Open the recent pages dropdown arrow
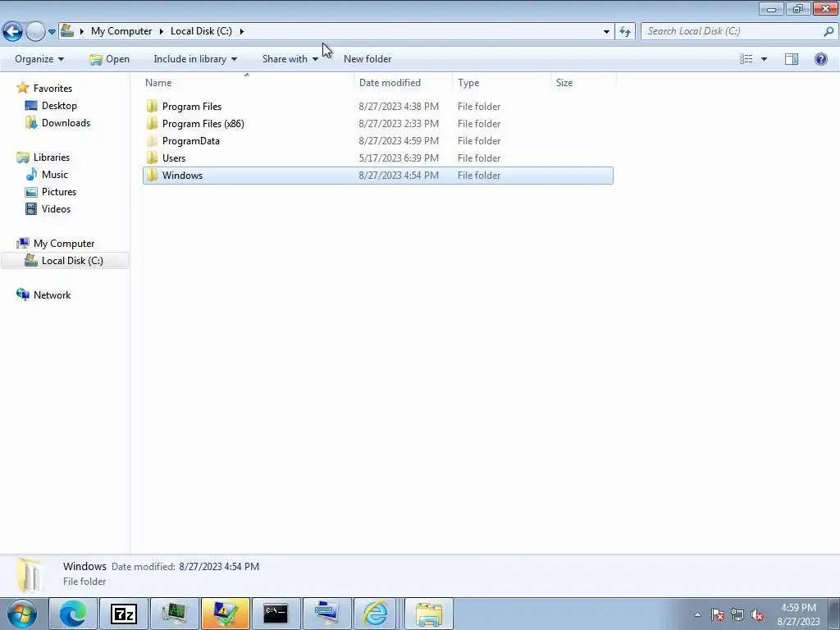840x630 pixels. pos(52,32)
